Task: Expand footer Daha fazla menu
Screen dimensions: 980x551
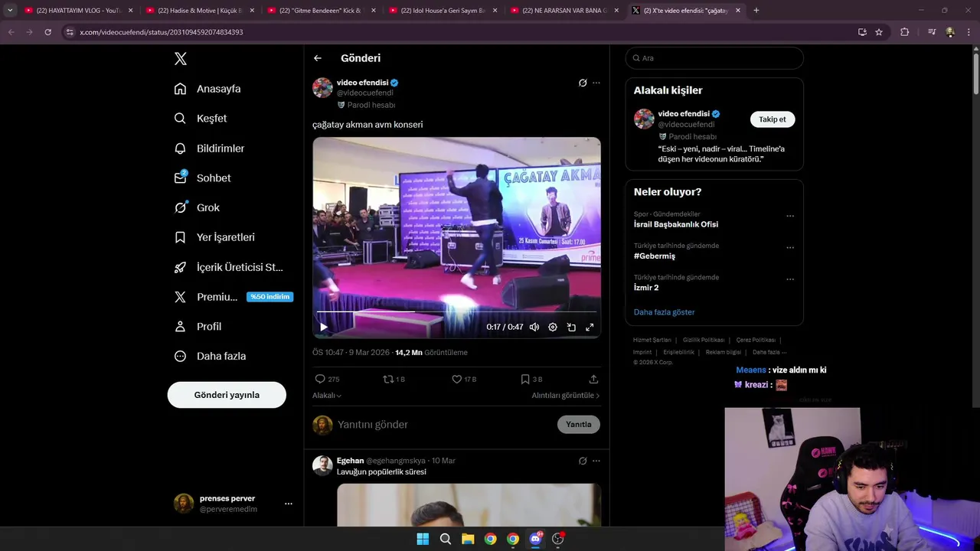Action: [769, 352]
